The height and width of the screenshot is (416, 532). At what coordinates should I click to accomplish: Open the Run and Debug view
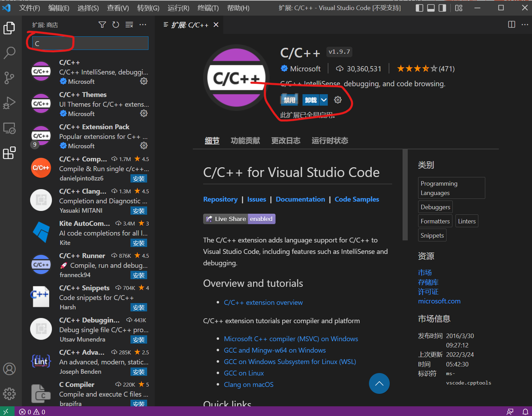click(9, 103)
